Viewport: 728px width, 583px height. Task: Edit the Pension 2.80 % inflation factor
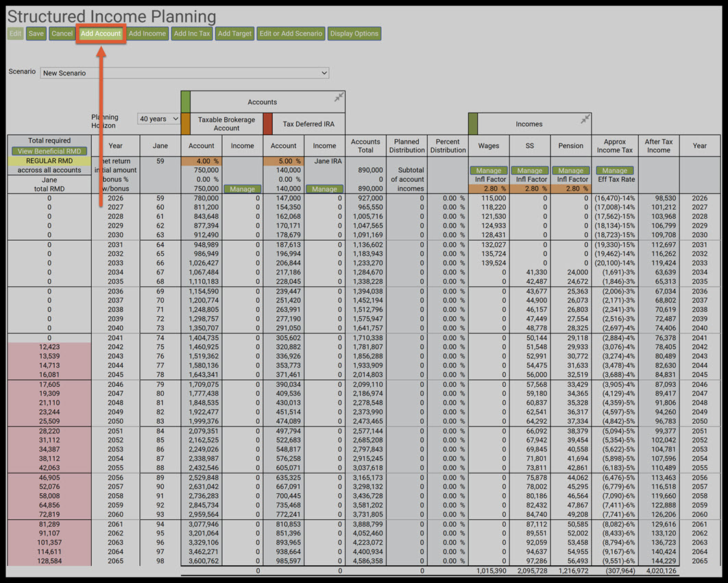pos(570,189)
